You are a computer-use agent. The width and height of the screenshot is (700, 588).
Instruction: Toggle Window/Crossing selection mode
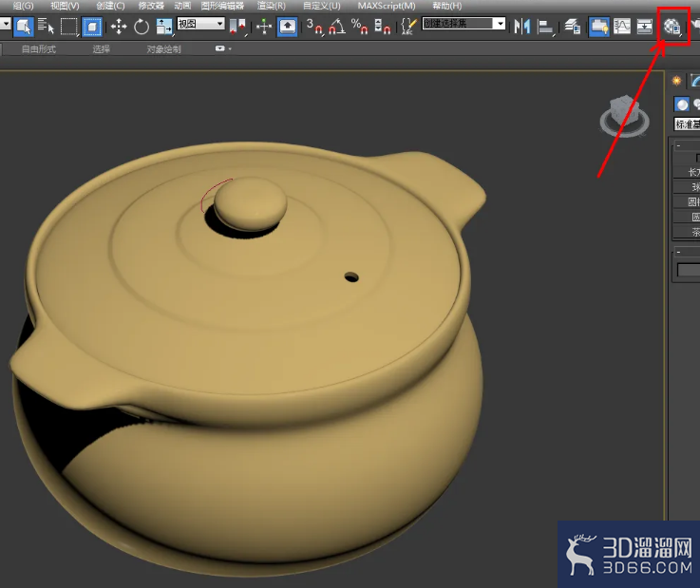(92, 27)
